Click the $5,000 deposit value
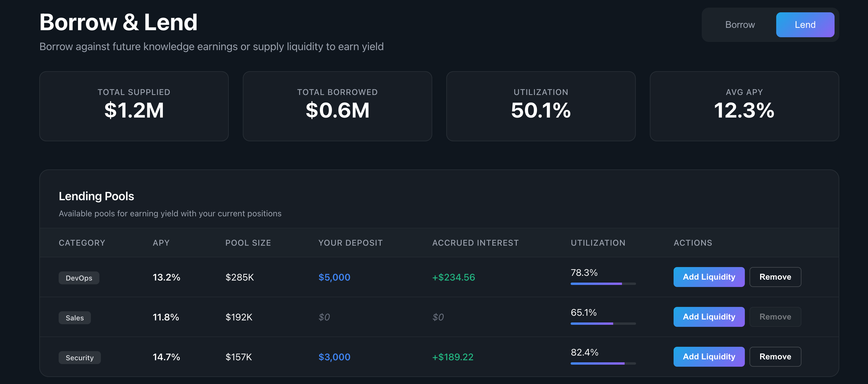The image size is (868, 384). coord(334,277)
